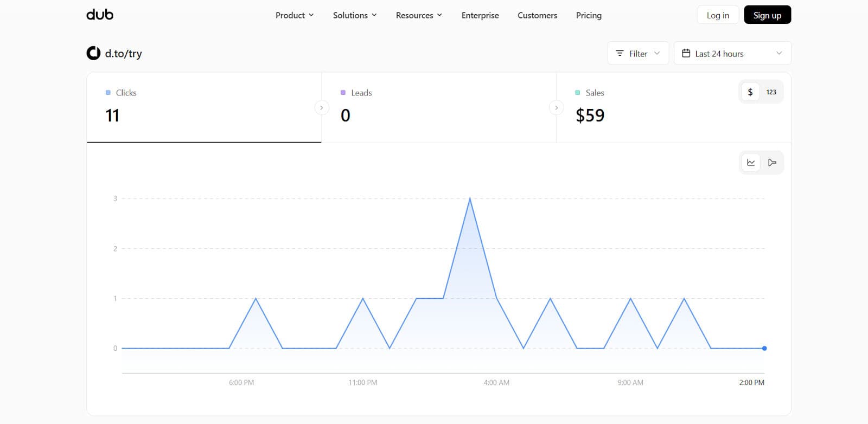Open the Pricing page
This screenshot has height=424, width=868.
tap(589, 15)
